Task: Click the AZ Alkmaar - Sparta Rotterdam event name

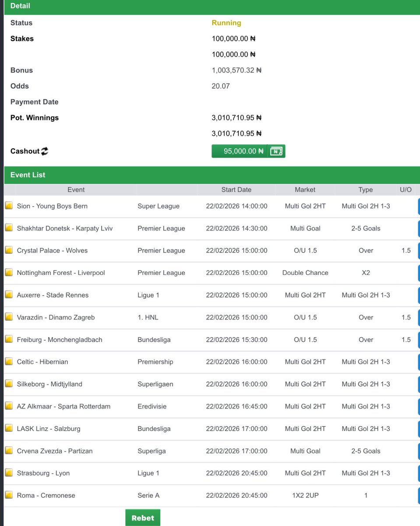Action: click(64, 406)
